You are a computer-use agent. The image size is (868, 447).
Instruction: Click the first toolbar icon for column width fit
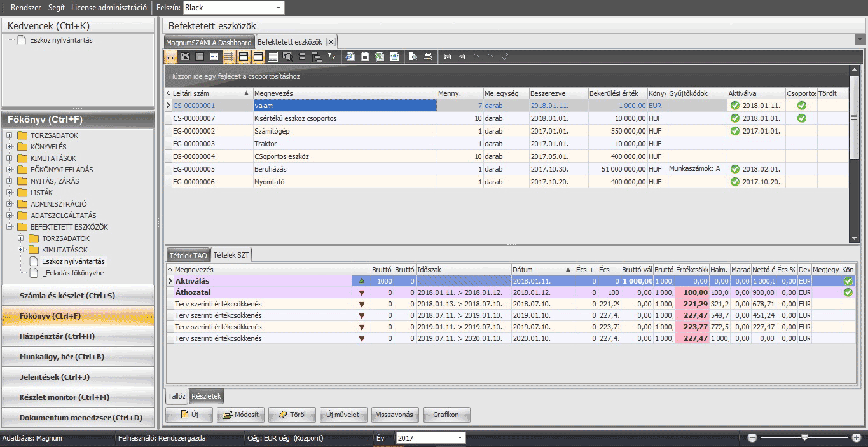tap(170, 57)
